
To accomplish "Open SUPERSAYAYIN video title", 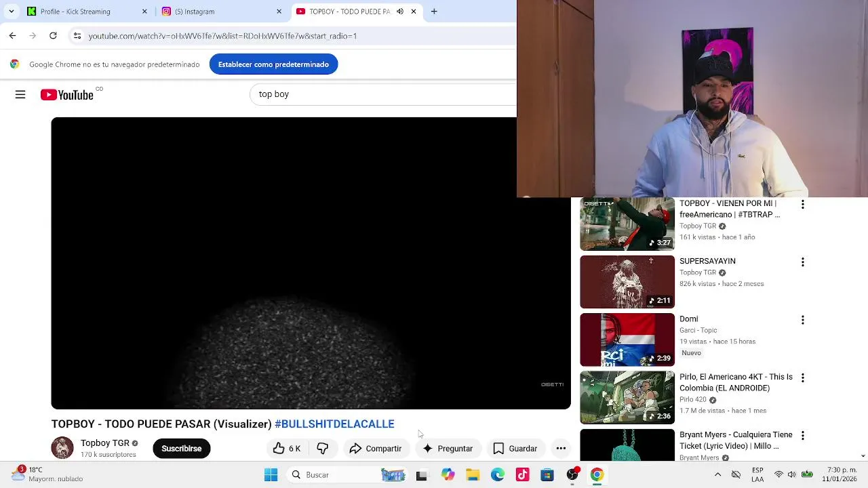I will (x=707, y=261).
